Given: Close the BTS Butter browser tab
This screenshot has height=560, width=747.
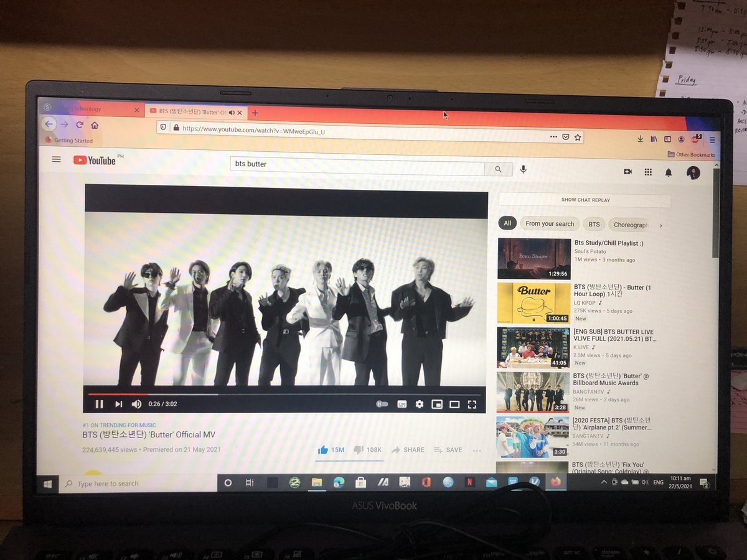Looking at the screenshot, I should click(241, 113).
